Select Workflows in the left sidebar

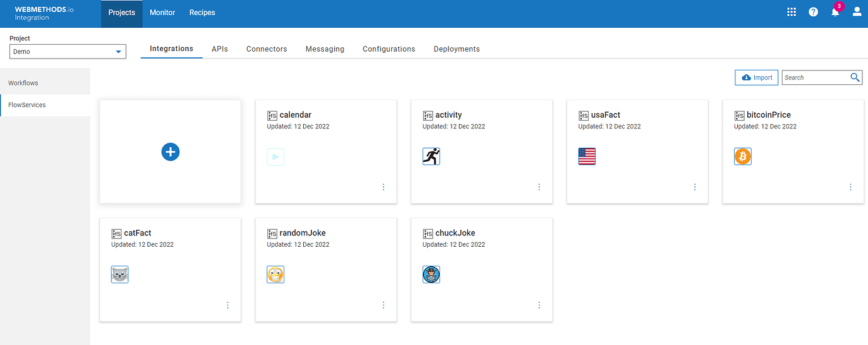[x=23, y=83]
